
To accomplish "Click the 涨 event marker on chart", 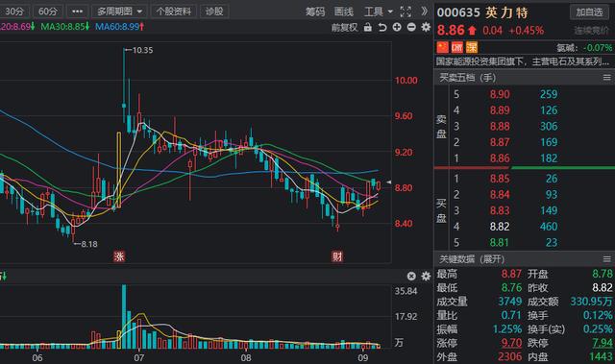I will 119,256.
